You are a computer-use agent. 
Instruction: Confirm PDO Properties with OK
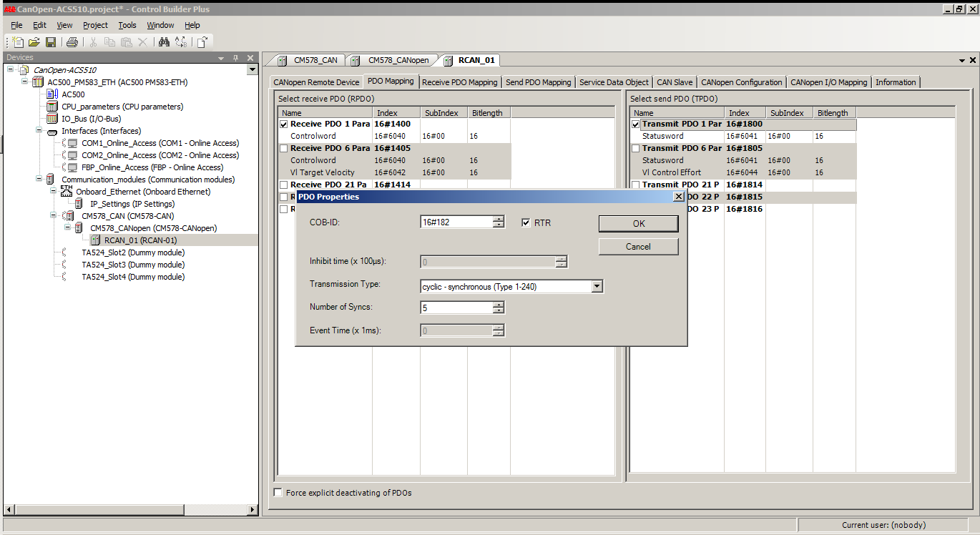click(638, 224)
